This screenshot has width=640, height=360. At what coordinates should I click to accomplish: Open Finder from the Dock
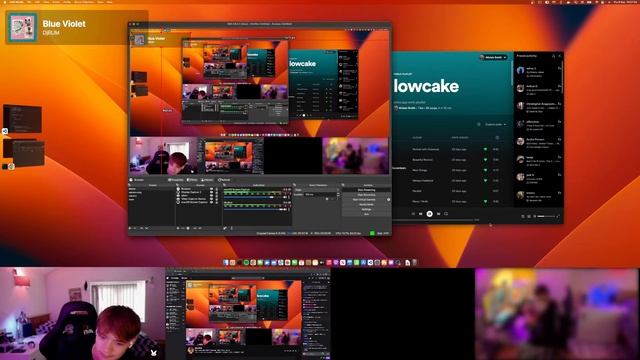226,262
